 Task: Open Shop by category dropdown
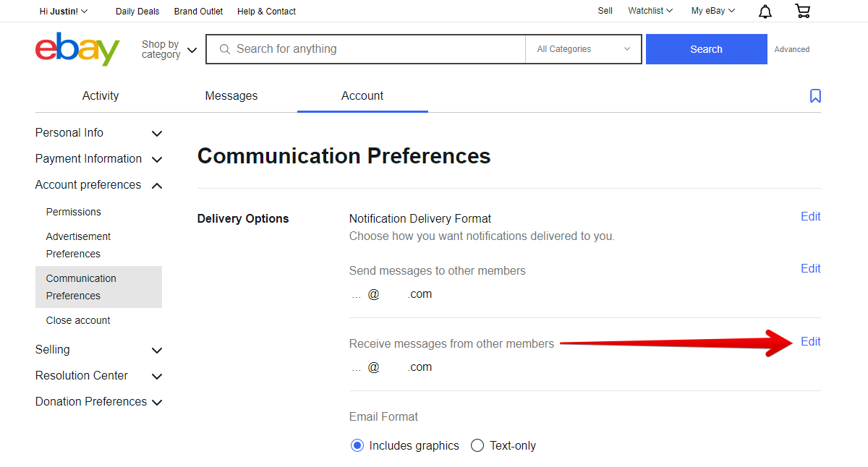coord(169,49)
